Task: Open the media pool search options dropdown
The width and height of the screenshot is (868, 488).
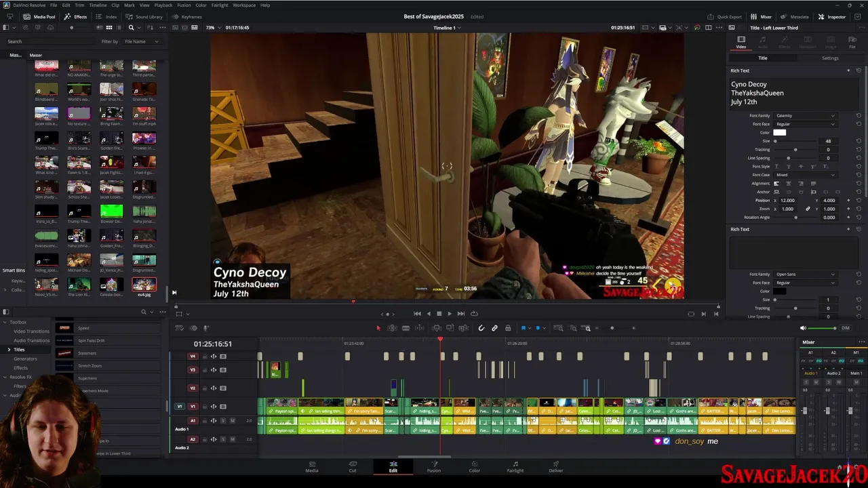Action: pyautogui.click(x=140, y=28)
